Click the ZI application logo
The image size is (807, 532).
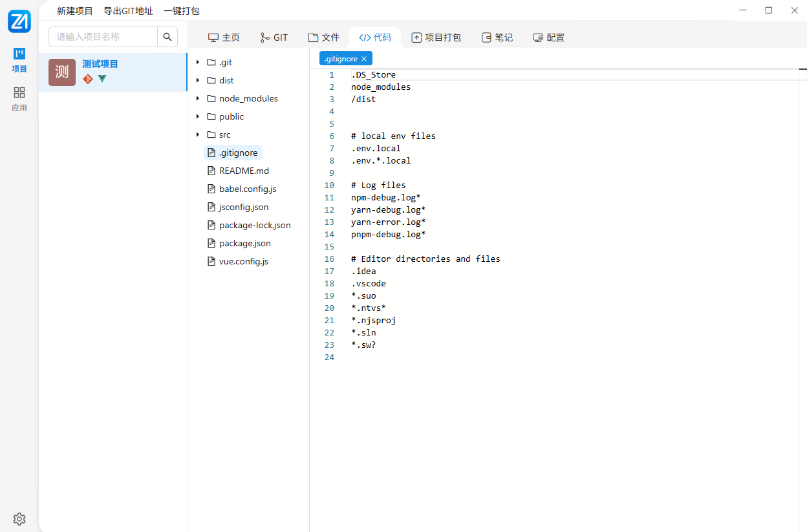tap(19, 21)
